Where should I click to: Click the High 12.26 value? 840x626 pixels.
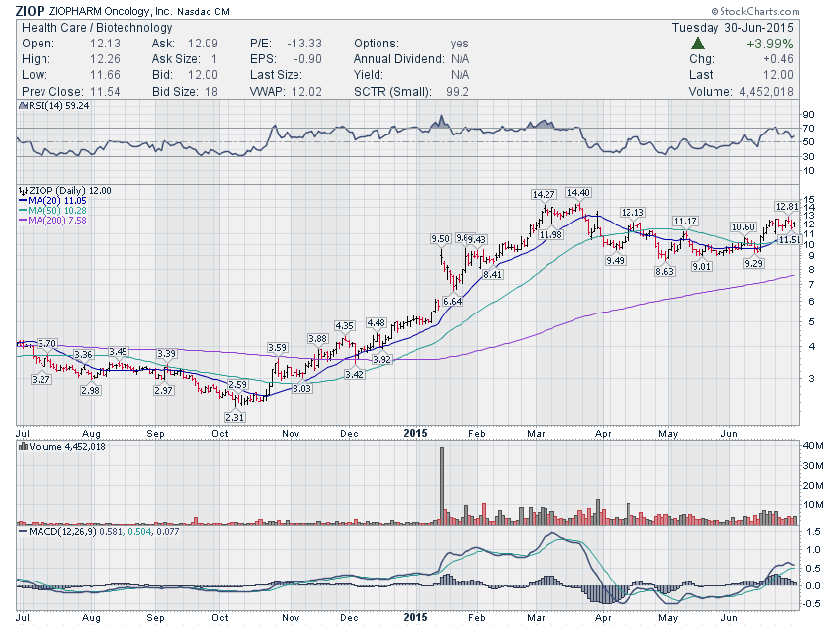(x=105, y=59)
